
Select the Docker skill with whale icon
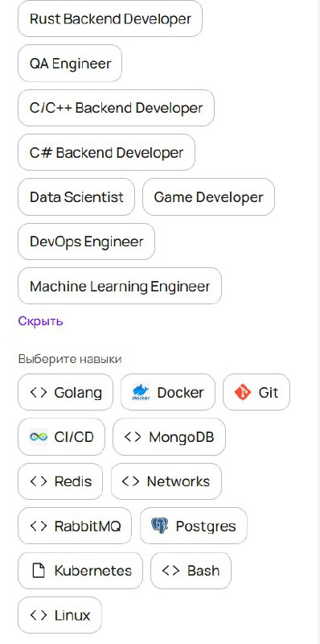click(168, 392)
